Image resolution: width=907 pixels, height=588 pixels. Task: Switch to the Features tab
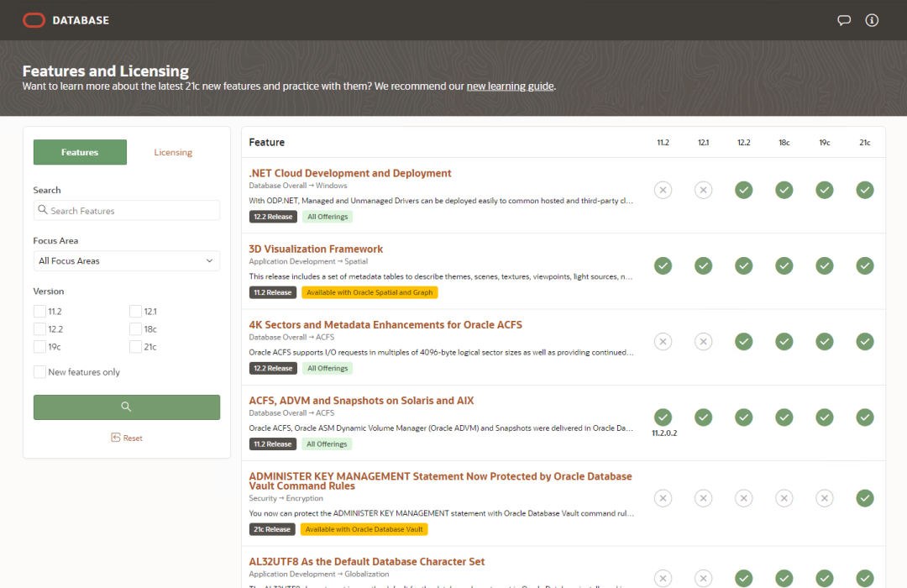pos(80,152)
